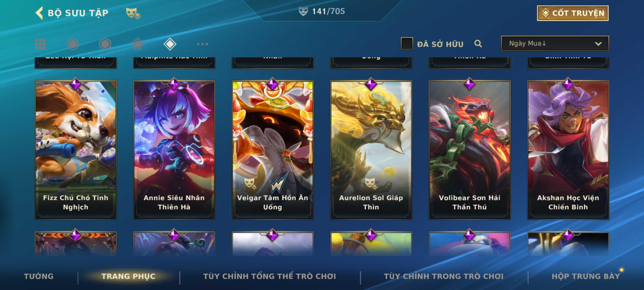Select the pentagon rarity filter

pos(137,44)
